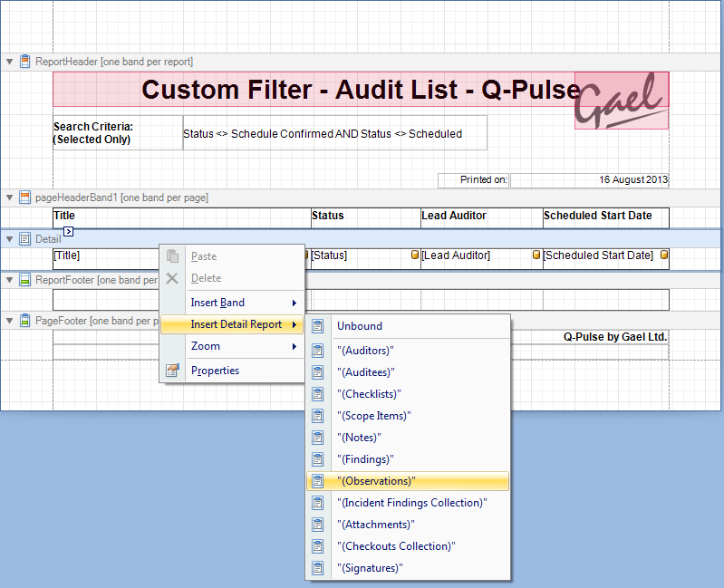This screenshot has width=724, height=588.
Task: Click the icon beside "(Attachments)"
Action: [x=318, y=525]
